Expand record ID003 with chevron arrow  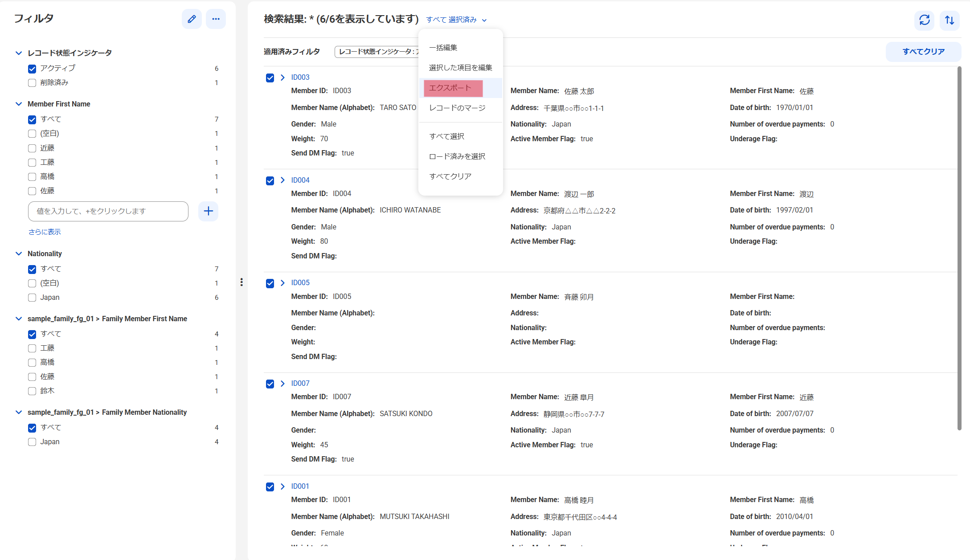[282, 78]
